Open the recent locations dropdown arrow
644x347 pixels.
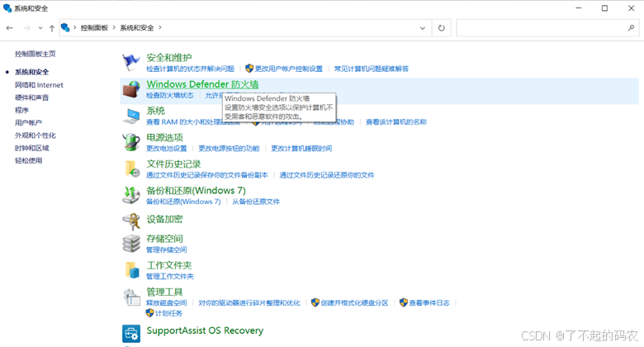pyautogui.click(x=40, y=28)
